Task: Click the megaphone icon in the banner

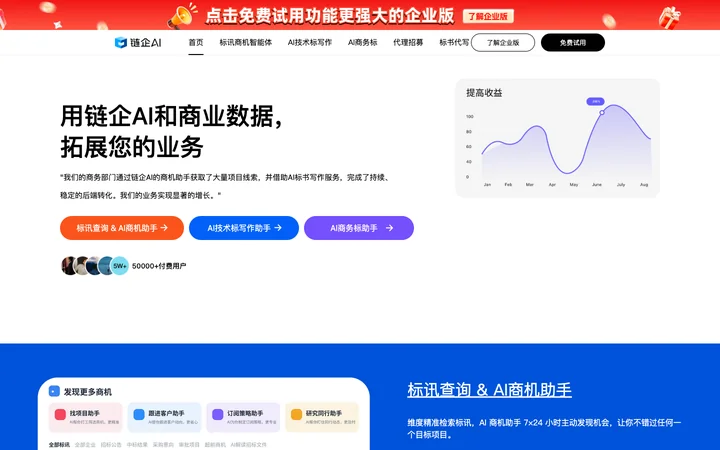Action: coord(182,16)
